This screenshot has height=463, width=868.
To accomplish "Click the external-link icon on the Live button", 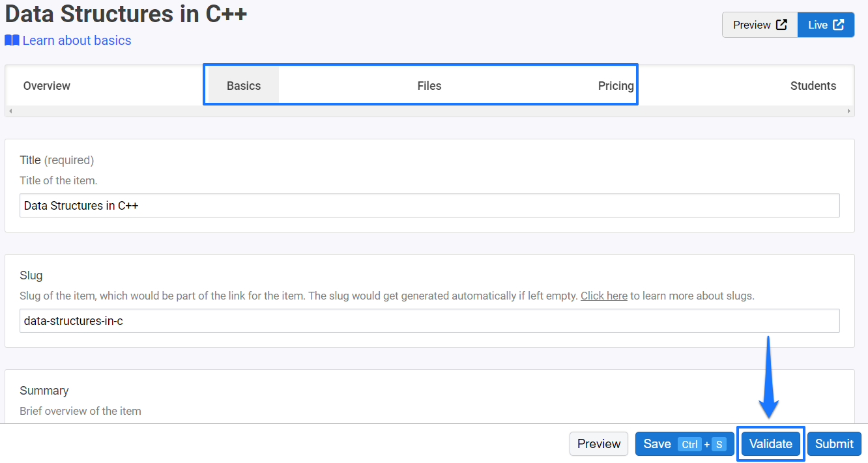I will tap(839, 25).
